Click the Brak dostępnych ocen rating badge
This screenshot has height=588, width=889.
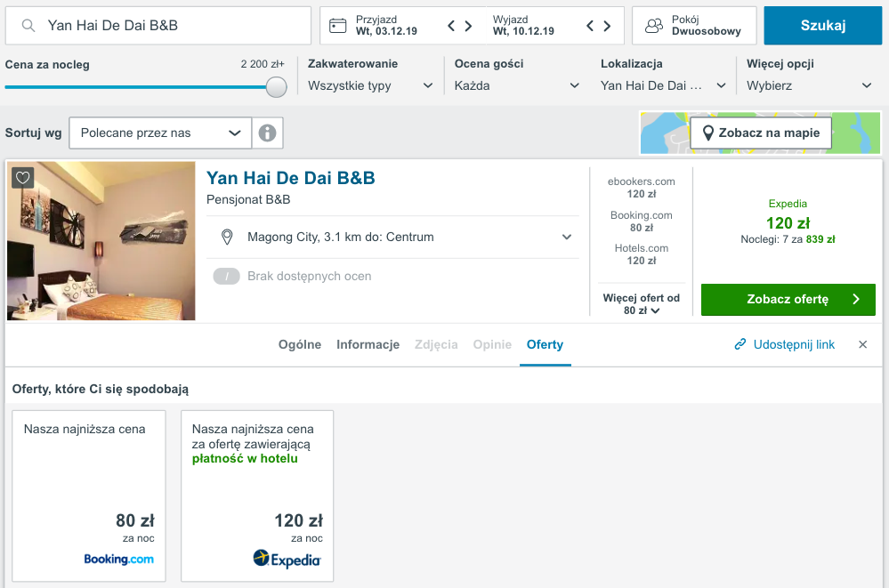[x=226, y=276]
